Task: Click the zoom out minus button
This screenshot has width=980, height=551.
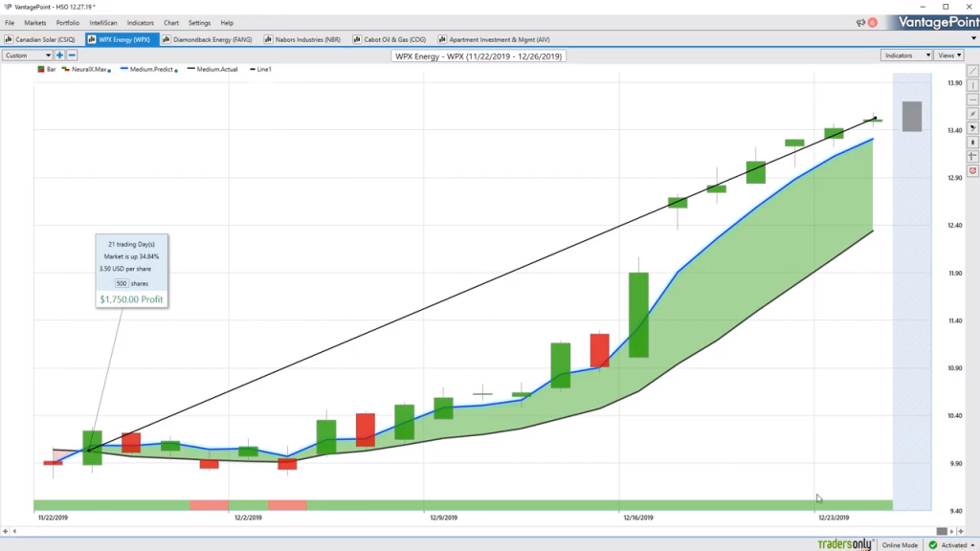Action: coord(72,55)
